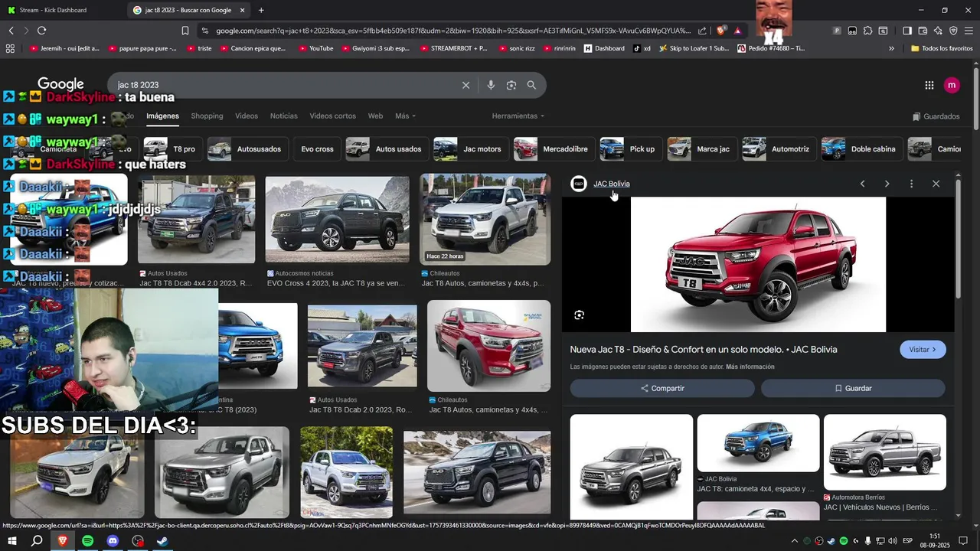The image size is (980, 551).
Task: Filter by Doble cabina chip
Action: (861, 149)
